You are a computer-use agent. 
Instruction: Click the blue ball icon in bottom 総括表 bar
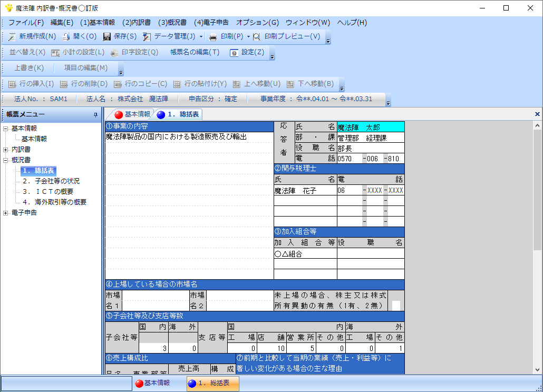pos(192,384)
